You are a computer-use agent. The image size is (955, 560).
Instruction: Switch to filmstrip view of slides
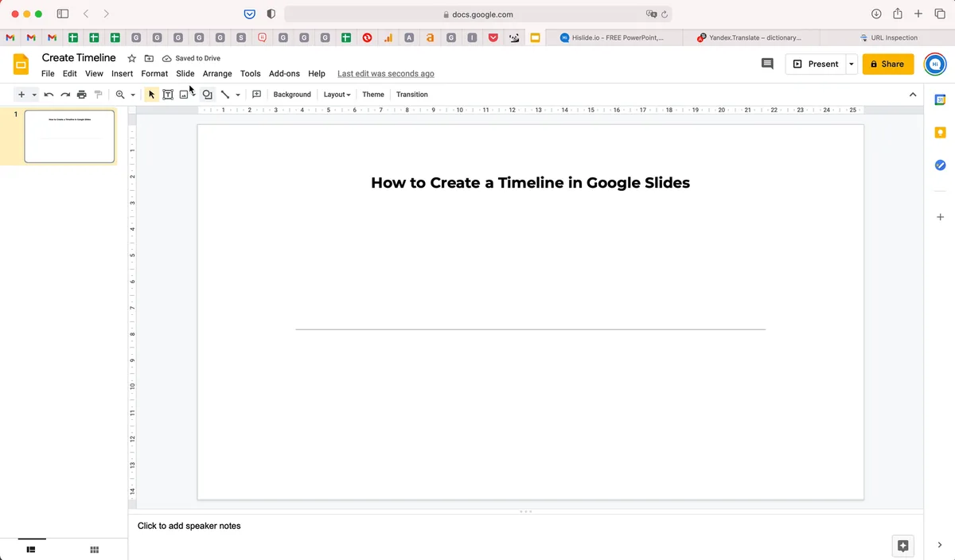pyautogui.click(x=32, y=550)
